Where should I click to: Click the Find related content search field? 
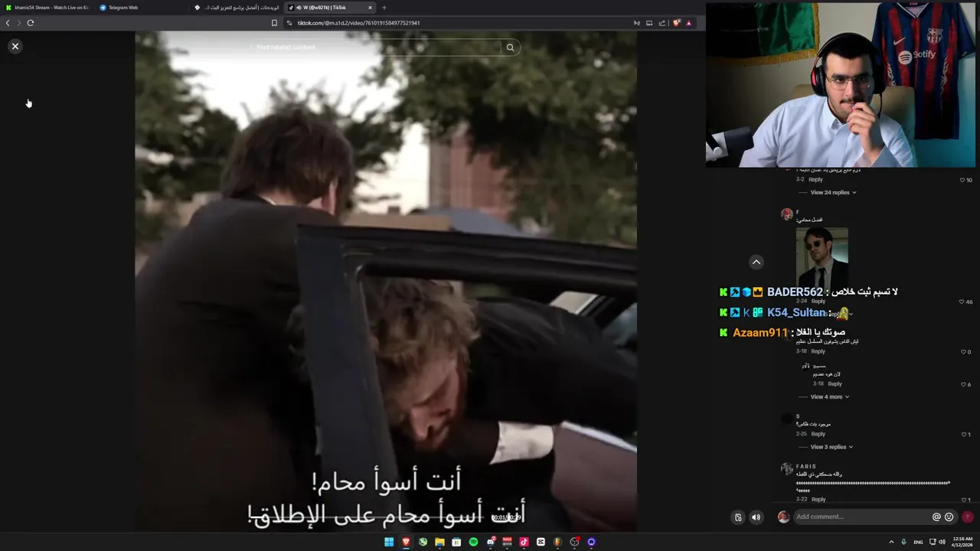pos(376,47)
